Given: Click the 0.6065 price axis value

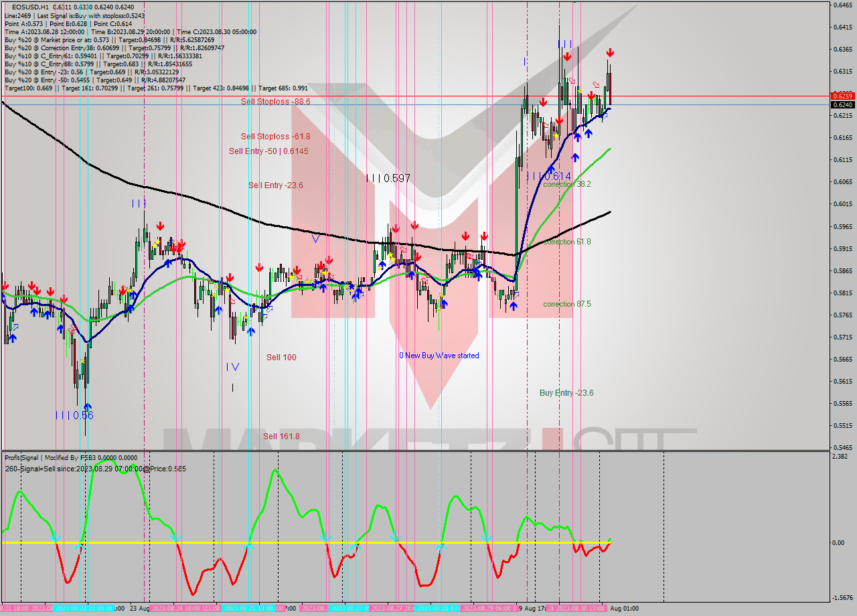Looking at the screenshot, I should (x=843, y=181).
